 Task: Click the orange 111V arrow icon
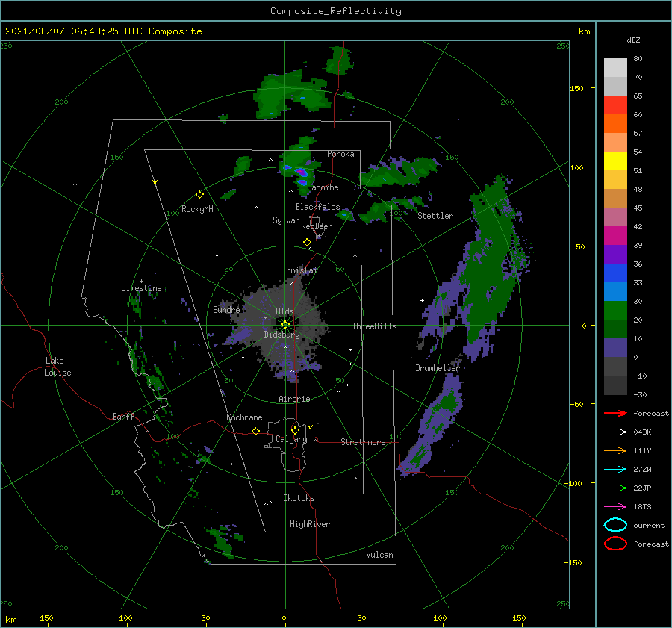coord(615,450)
